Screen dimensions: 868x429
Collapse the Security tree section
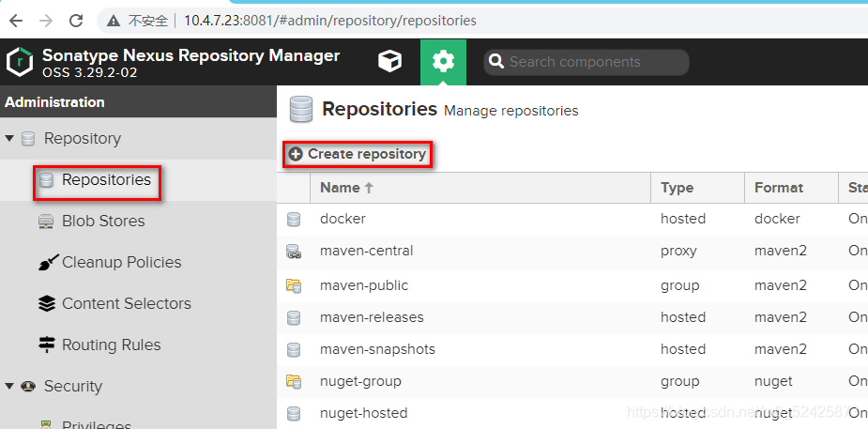(8, 386)
